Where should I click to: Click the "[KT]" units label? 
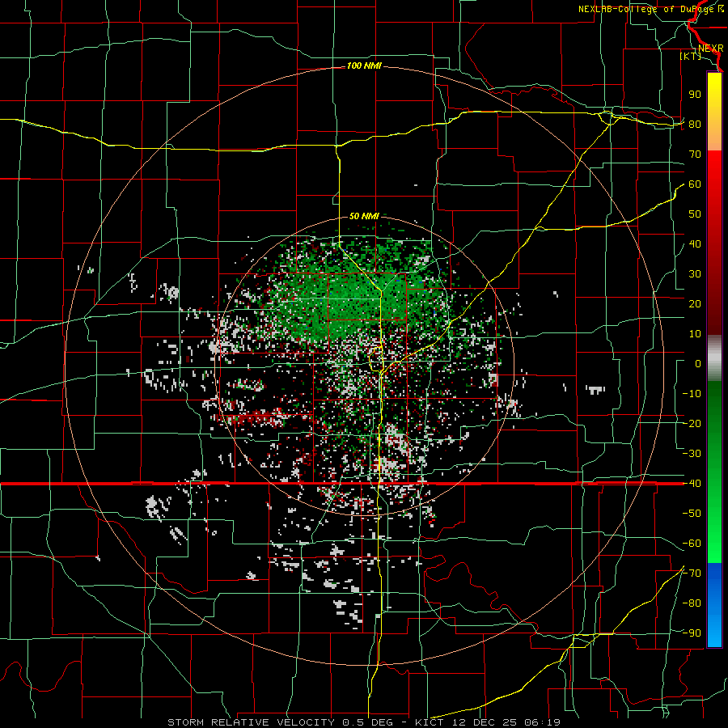tap(691, 56)
